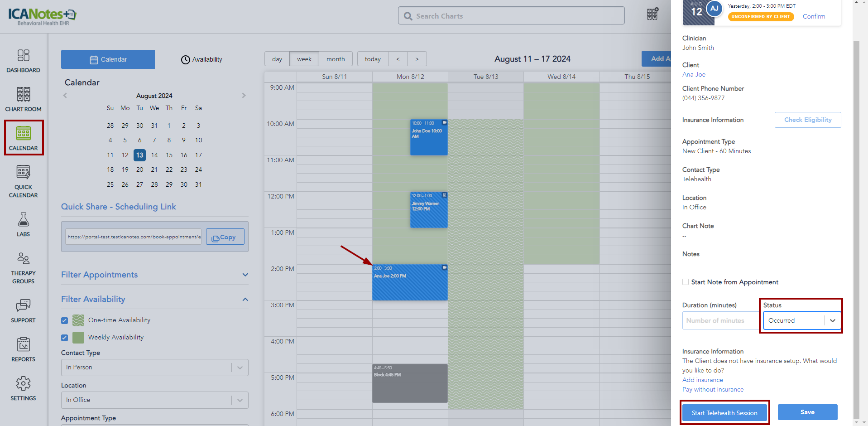Switch to the Availability tab
The width and height of the screenshot is (868, 426).
(201, 59)
